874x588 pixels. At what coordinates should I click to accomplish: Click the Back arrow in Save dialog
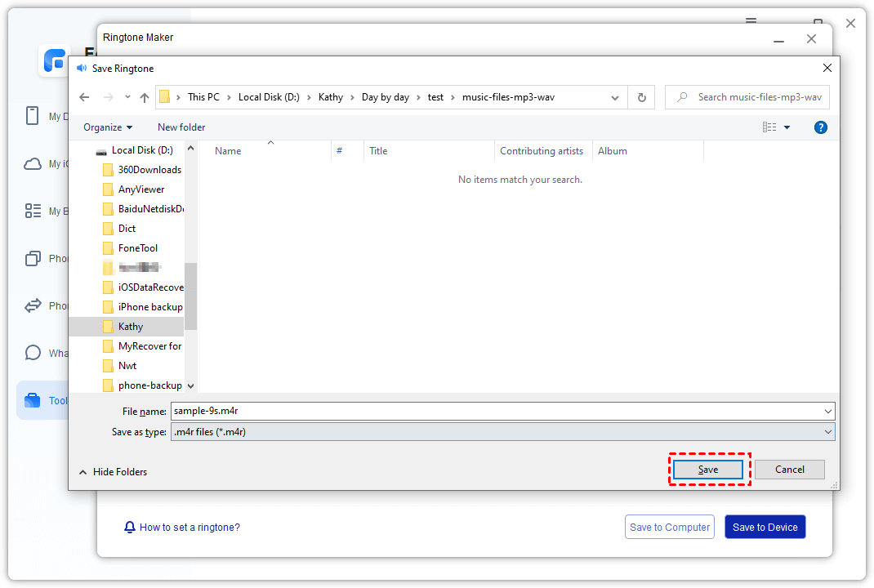(x=84, y=97)
